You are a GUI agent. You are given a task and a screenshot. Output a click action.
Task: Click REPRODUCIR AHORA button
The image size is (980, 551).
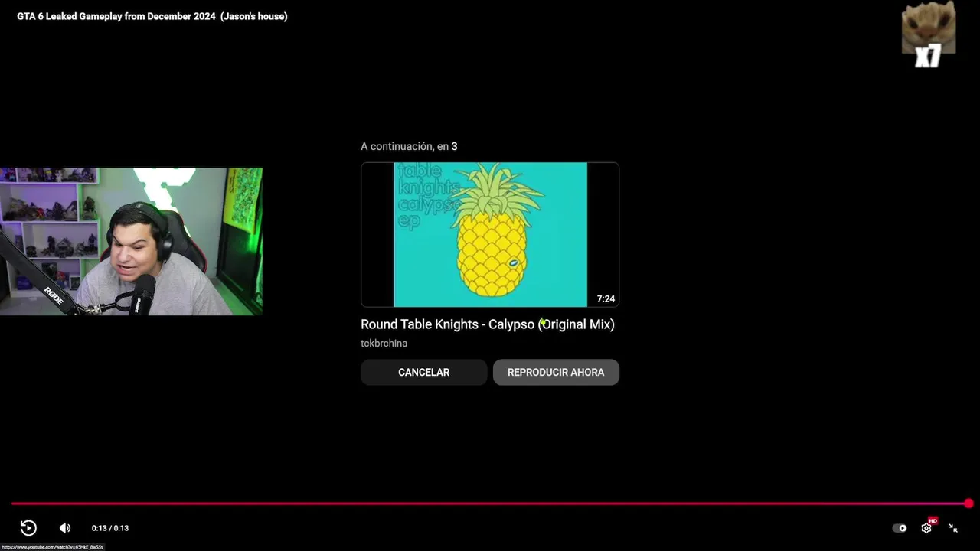[x=556, y=372]
